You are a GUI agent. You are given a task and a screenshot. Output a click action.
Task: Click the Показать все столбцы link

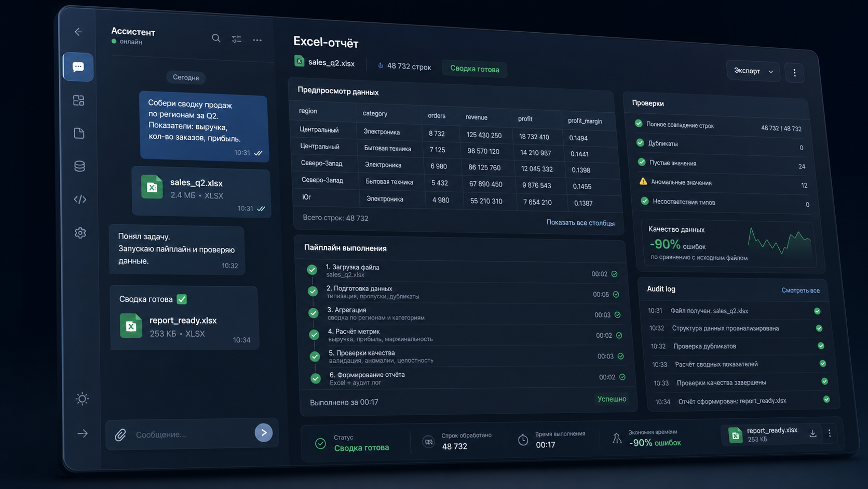[580, 223]
